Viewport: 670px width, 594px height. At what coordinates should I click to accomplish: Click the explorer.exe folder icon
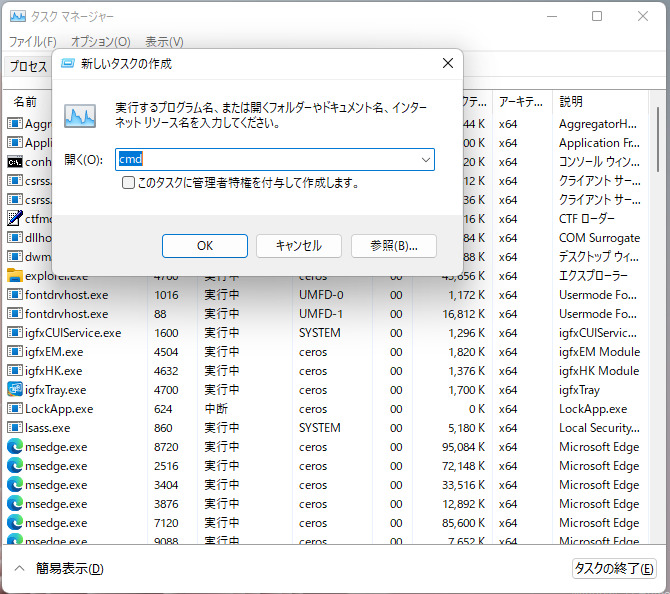pyautogui.click(x=15, y=276)
